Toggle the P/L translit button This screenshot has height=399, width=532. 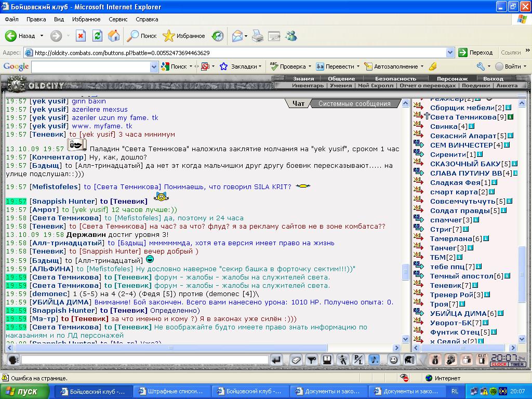(x=358, y=360)
